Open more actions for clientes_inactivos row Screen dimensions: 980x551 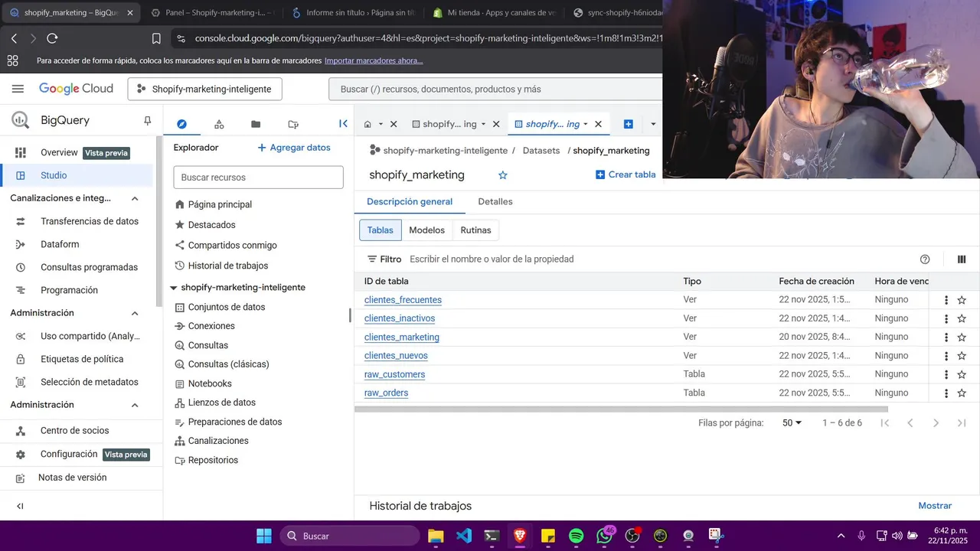click(946, 318)
